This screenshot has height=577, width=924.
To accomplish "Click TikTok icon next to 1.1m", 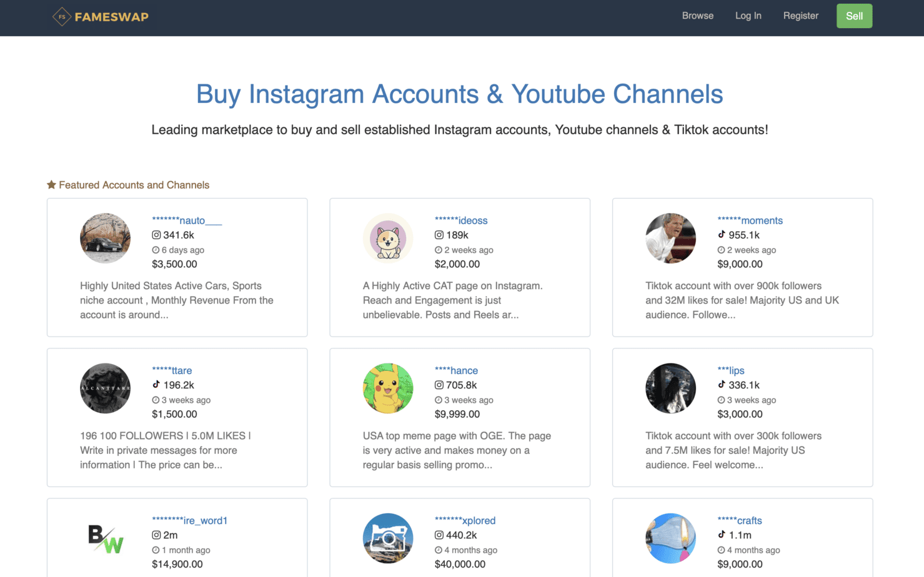I will tap(722, 535).
